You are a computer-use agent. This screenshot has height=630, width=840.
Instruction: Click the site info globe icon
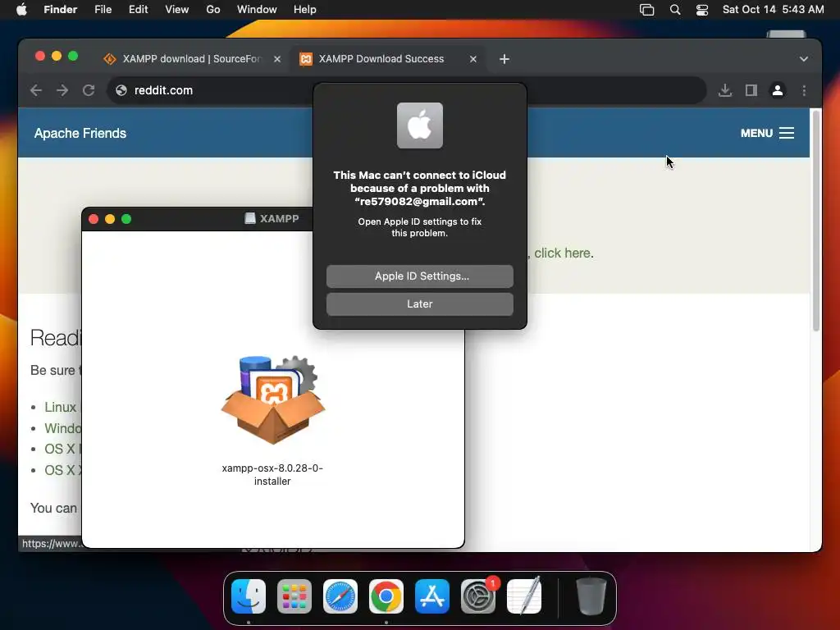[121, 90]
